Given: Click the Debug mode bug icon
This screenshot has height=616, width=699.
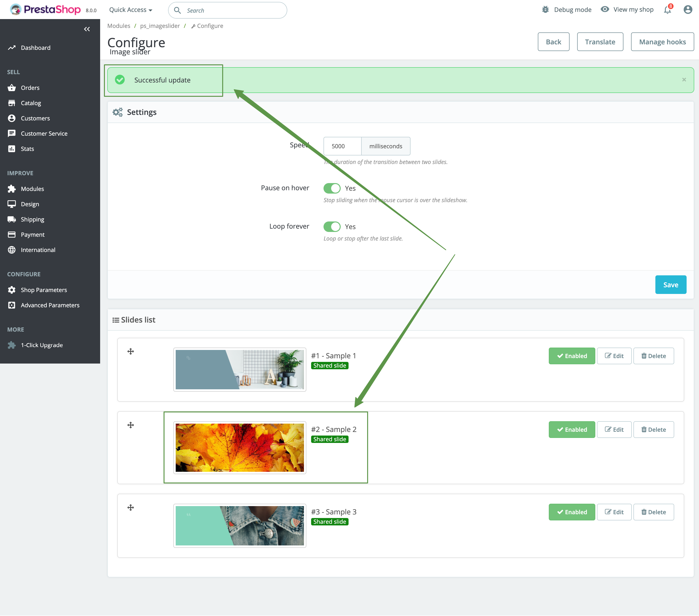Looking at the screenshot, I should 545,10.
